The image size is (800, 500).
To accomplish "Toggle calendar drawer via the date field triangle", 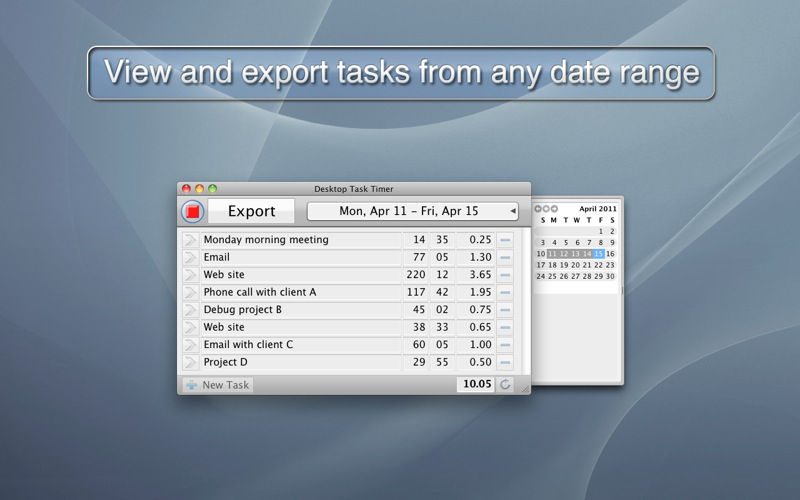I will pyautogui.click(x=513, y=211).
